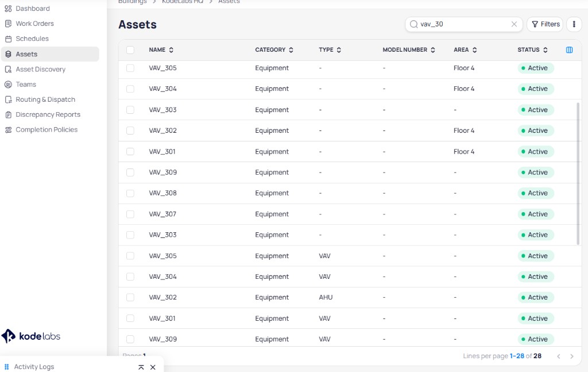Close the Activity Logs panel
588x372 pixels.
pos(153,367)
